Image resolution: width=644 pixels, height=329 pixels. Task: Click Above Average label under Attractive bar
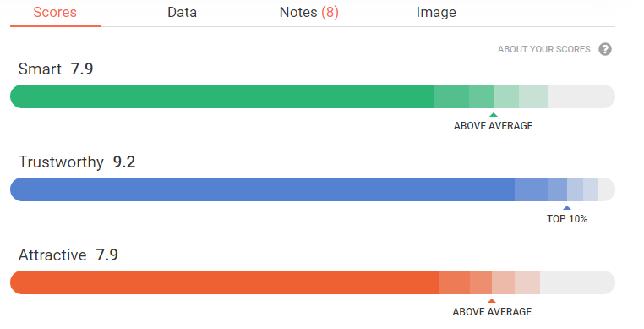point(492,312)
